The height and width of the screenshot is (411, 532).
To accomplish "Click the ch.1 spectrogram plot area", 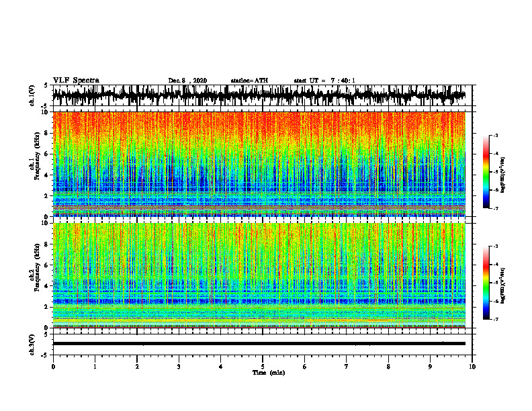I will pyautogui.click(x=259, y=164).
